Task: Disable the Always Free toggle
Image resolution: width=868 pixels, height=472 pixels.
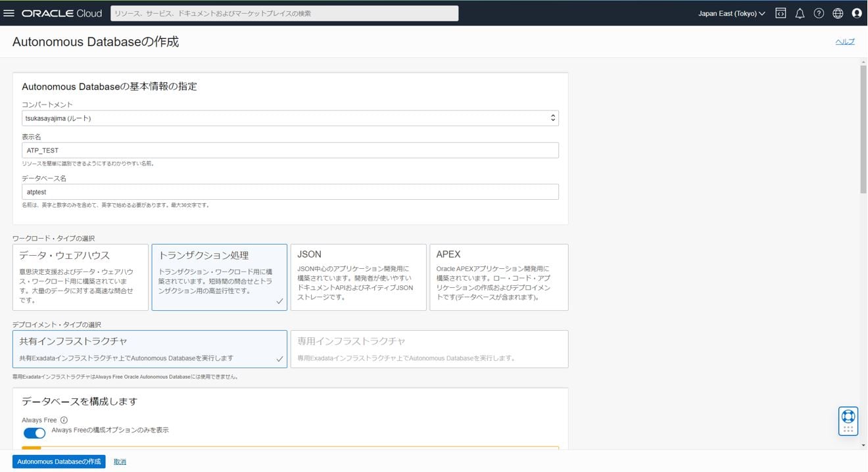Action: click(34, 433)
